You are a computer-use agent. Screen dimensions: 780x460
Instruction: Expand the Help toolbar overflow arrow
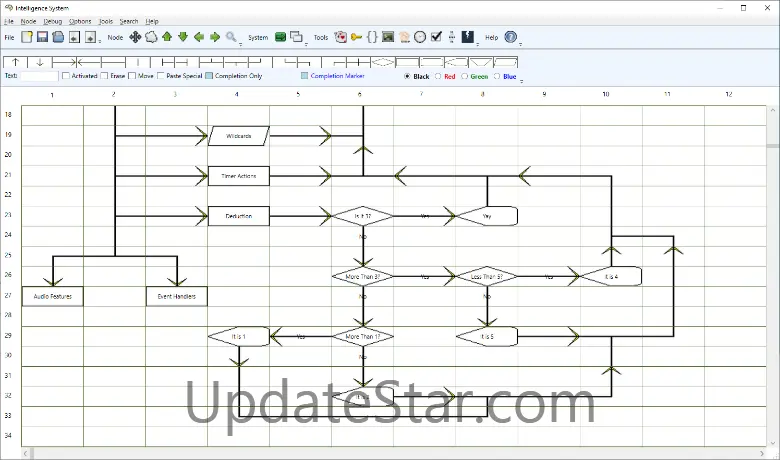521,44
